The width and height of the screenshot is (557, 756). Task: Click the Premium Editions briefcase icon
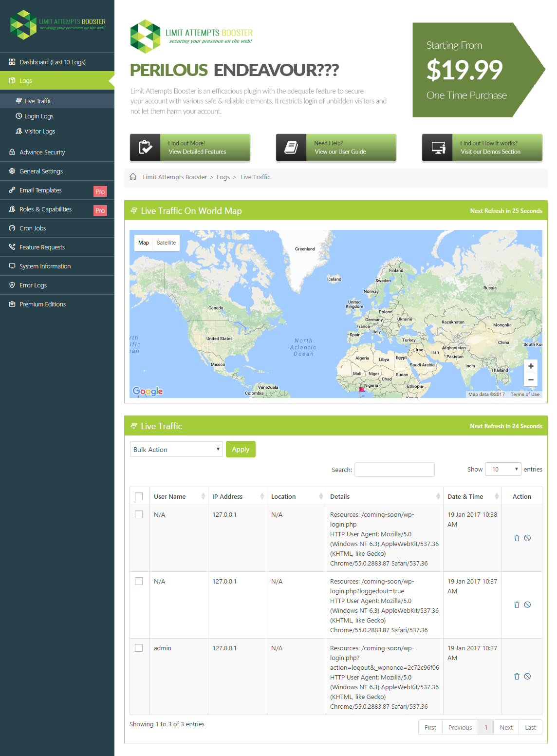(x=12, y=304)
